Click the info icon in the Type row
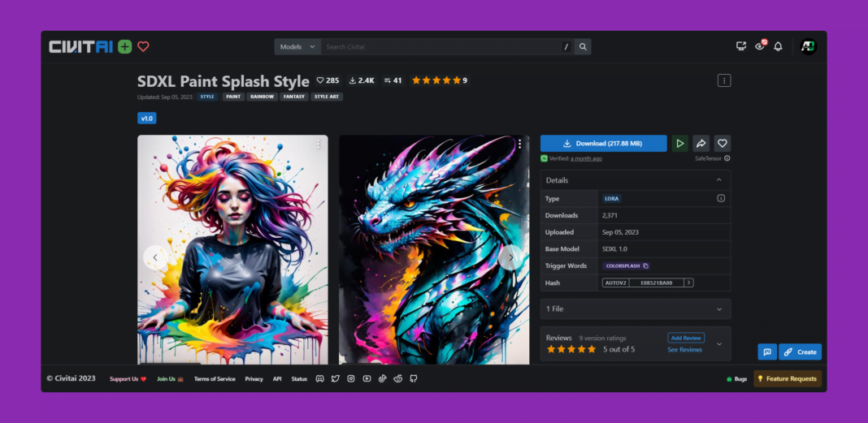The image size is (868, 423). (x=720, y=198)
